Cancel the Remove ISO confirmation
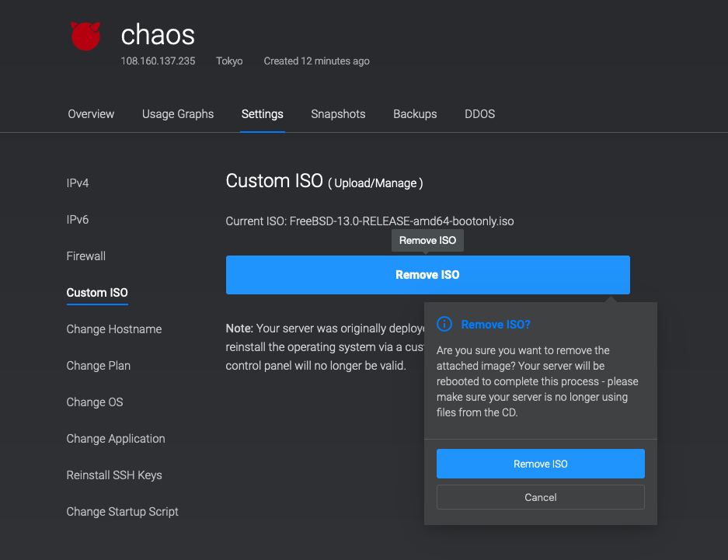Screen dimensions: 728x560 [541, 497]
